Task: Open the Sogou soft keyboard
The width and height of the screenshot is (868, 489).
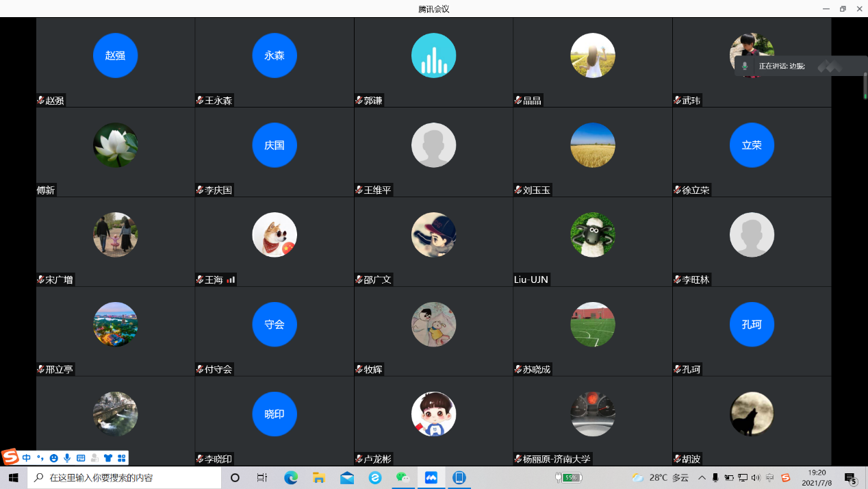Action: pos(81,457)
